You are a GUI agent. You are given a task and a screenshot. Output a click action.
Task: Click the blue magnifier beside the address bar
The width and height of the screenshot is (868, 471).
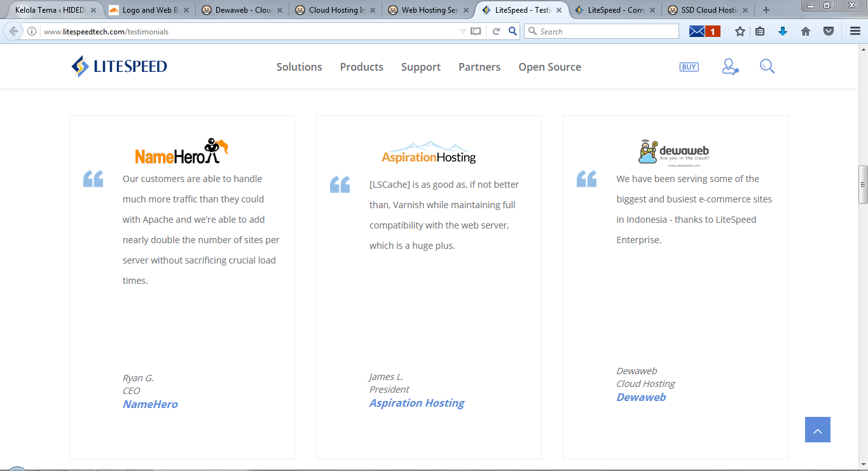(513, 31)
